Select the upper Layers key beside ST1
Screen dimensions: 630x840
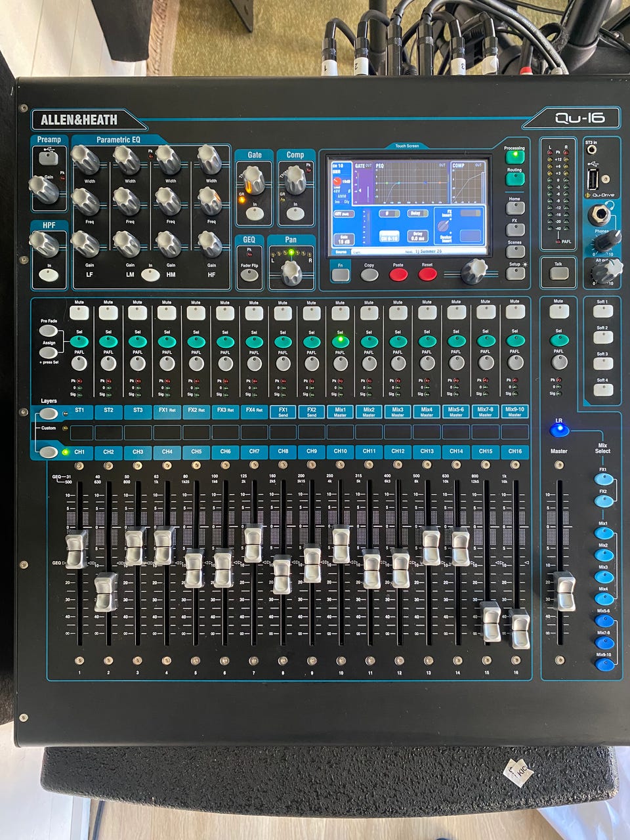pyautogui.click(x=48, y=413)
